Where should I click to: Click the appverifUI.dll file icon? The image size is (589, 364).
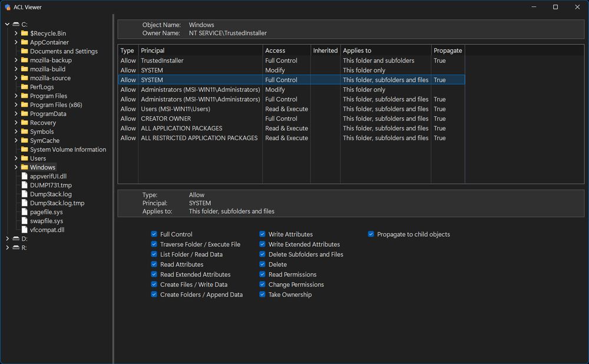click(x=24, y=176)
